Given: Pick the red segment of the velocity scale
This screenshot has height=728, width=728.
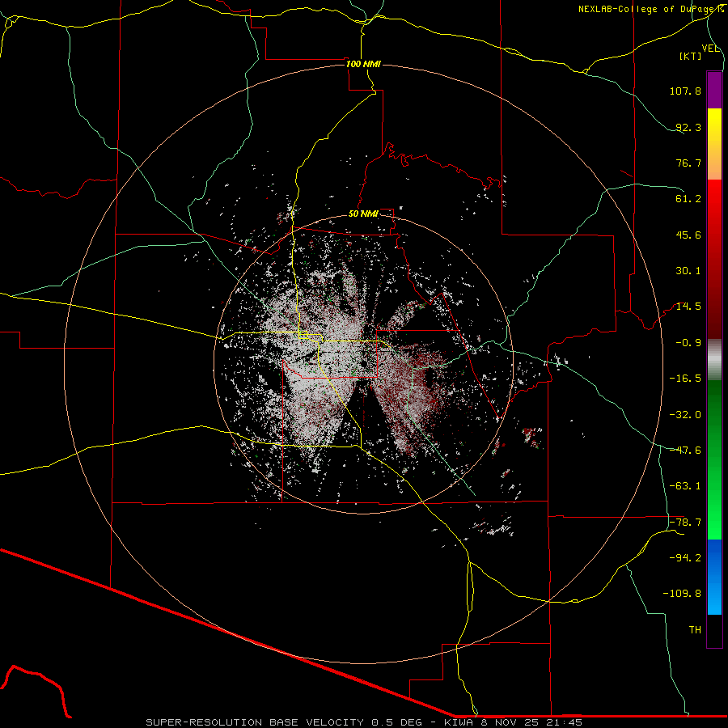Looking at the screenshot, I should click(x=714, y=260).
